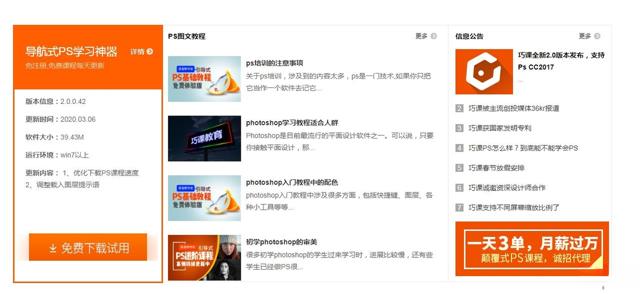Viewport: 644px width, 294px height.
Task: Click 更新时间：2020.03.06 text
Action: point(61,119)
